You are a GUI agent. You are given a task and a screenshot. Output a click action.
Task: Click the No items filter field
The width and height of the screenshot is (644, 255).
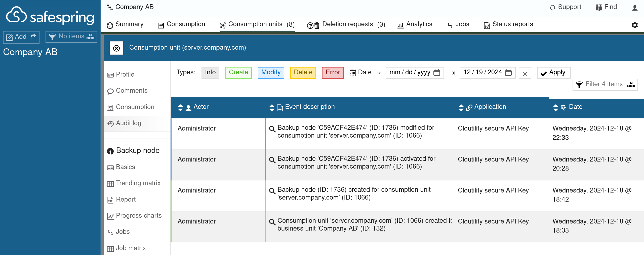[x=71, y=37]
